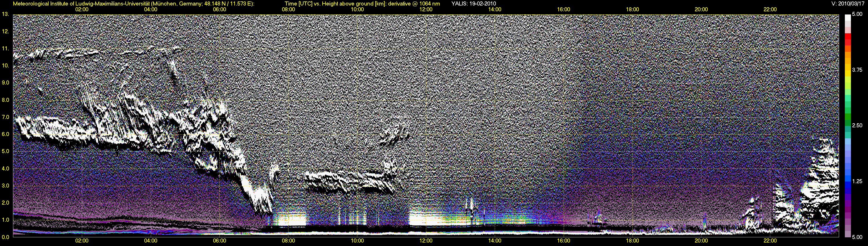Click the 08:00 label on the top time axis
Image resolution: width=868 pixels, height=246 pixels.
(288, 10)
